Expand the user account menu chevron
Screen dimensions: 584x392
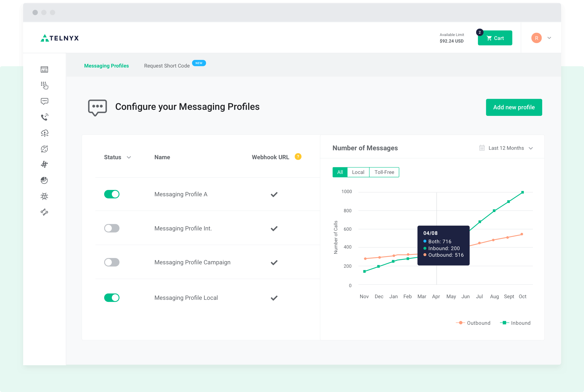coord(549,38)
